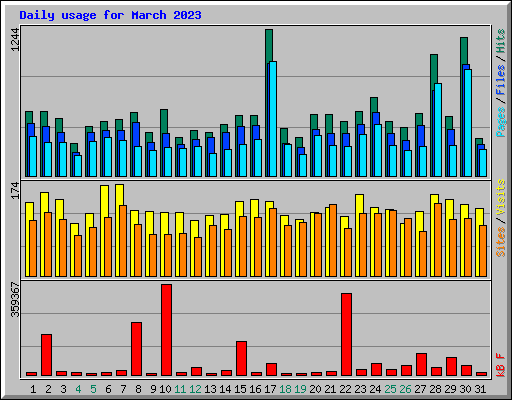This screenshot has height=400, width=512.
Task: Click weekend day label 26
Action: pyautogui.click(x=405, y=389)
